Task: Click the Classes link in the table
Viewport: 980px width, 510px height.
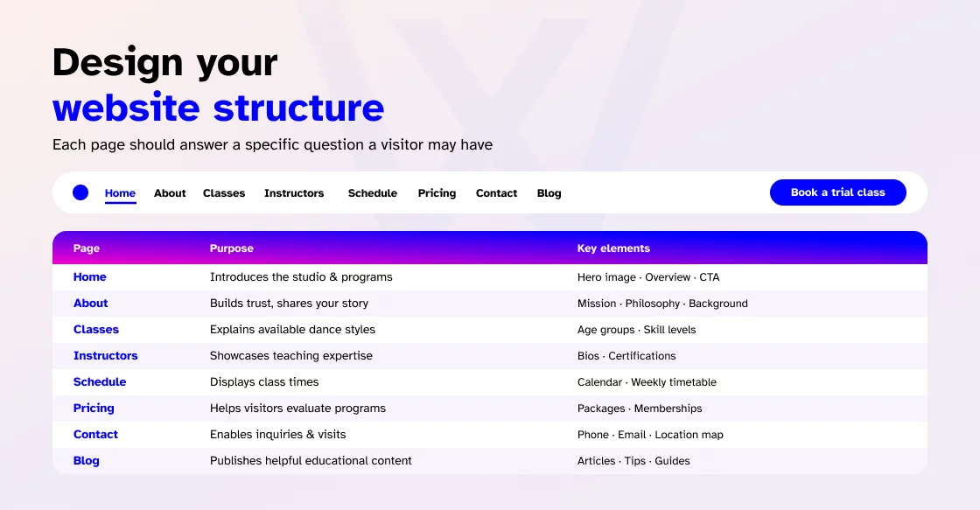Action: point(95,330)
